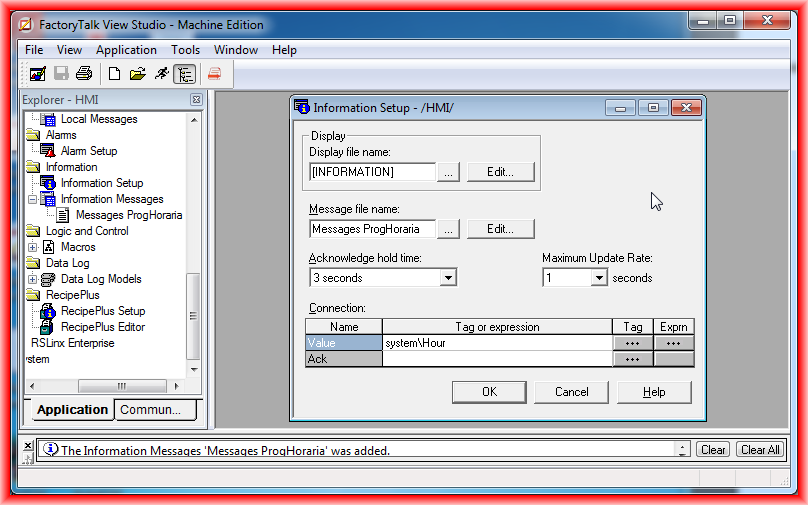The height and width of the screenshot is (505, 808).
Task: Open the Acknowledge hold time dropdown
Action: [447, 278]
